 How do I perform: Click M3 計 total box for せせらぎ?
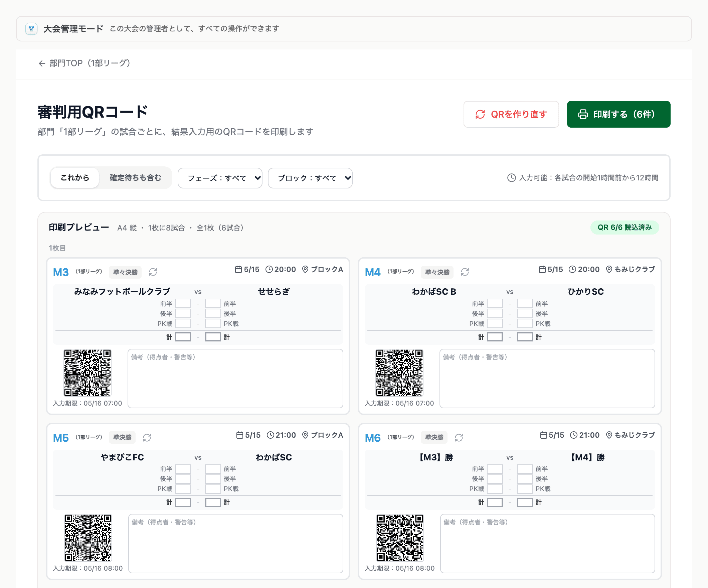click(x=213, y=337)
